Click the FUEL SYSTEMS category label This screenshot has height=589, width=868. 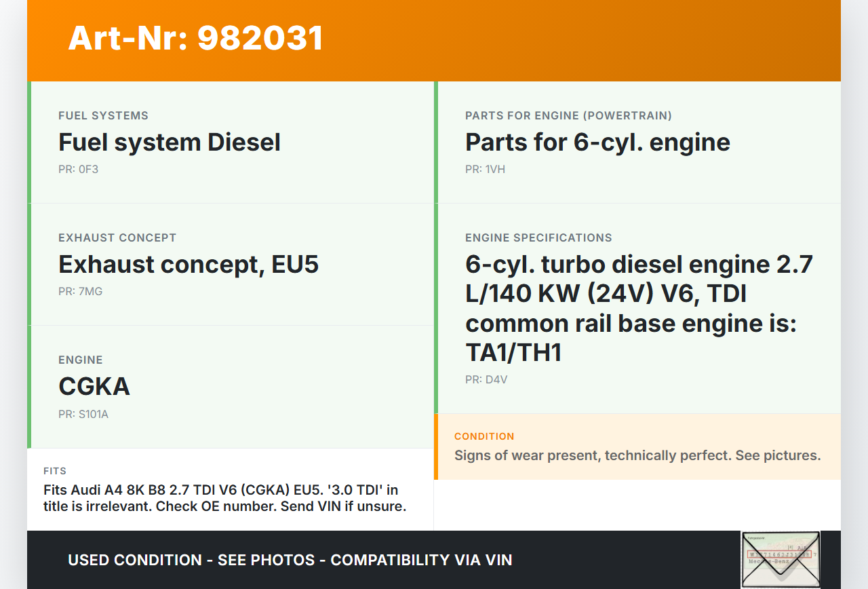103,115
